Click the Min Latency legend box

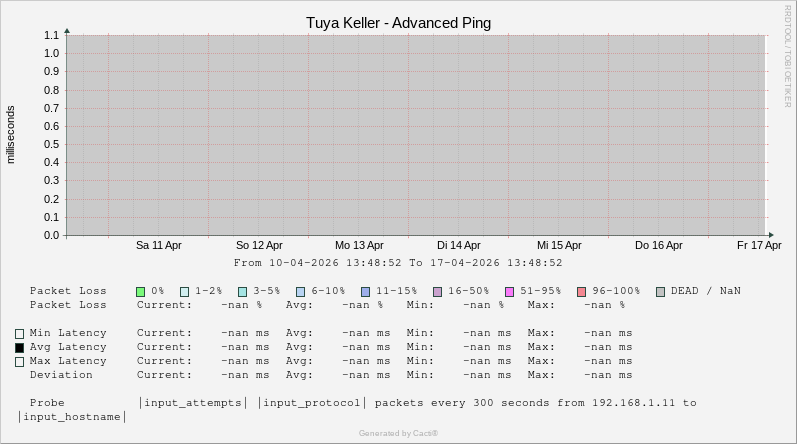point(19,334)
